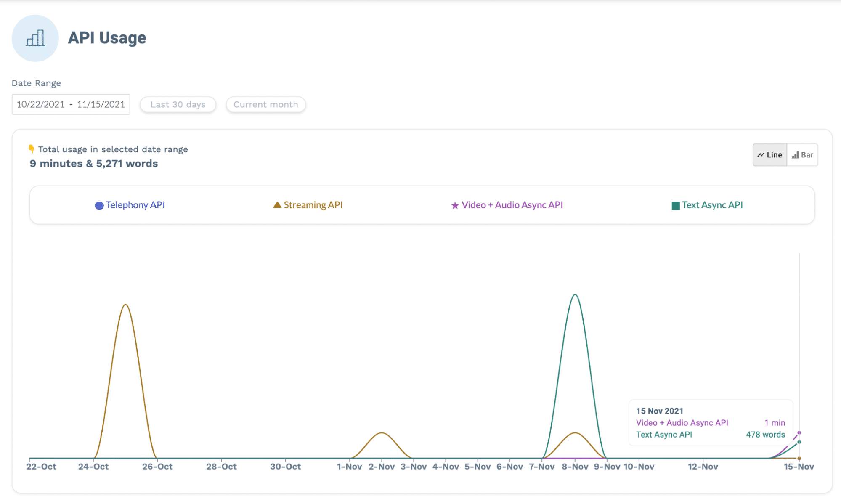Click the 15-Nov axis label
The width and height of the screenshot is (841, 504).
(x=799, y=467)
